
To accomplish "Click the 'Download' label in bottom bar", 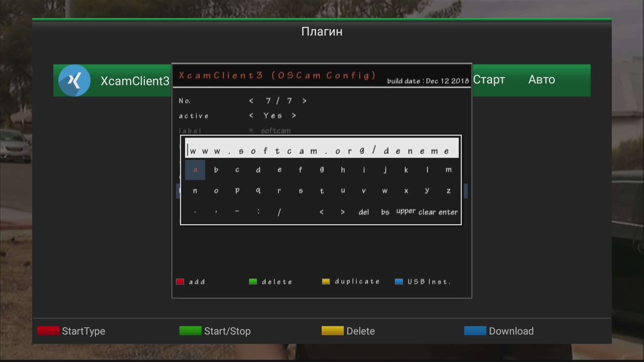I will tap(511, 331).
